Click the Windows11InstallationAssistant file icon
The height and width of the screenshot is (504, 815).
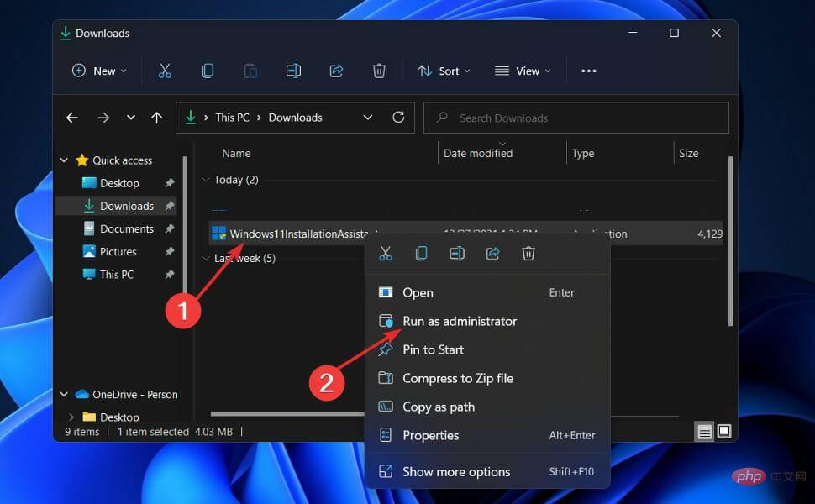218,234
